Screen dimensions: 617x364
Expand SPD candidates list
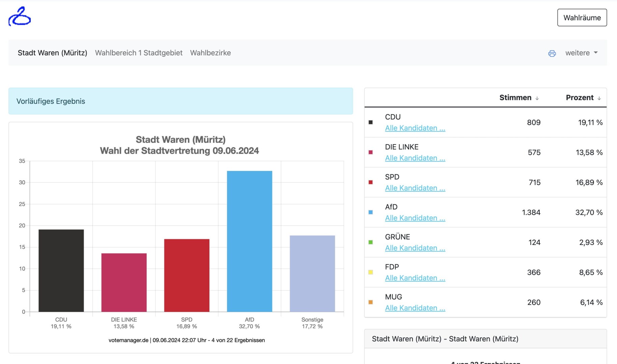coord(415,188)
